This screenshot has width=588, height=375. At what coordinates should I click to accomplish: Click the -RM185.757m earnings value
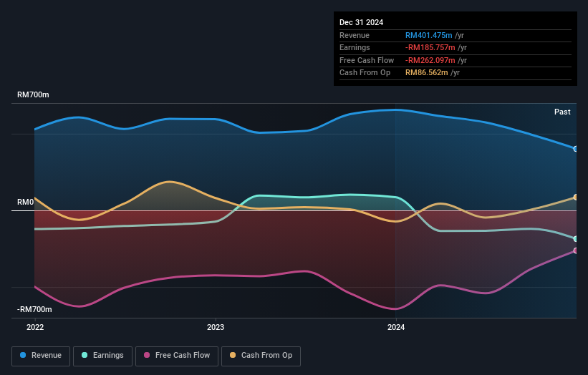[430, 47]
